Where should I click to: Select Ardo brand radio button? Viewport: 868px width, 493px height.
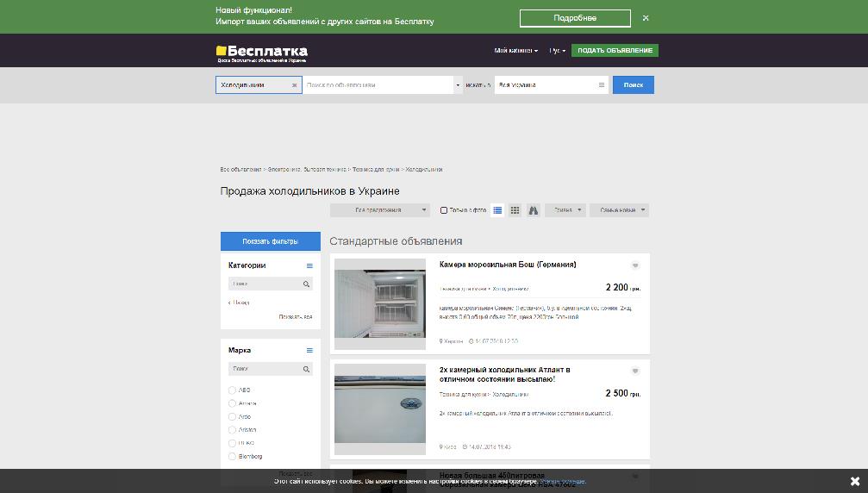tap(232, 416)
